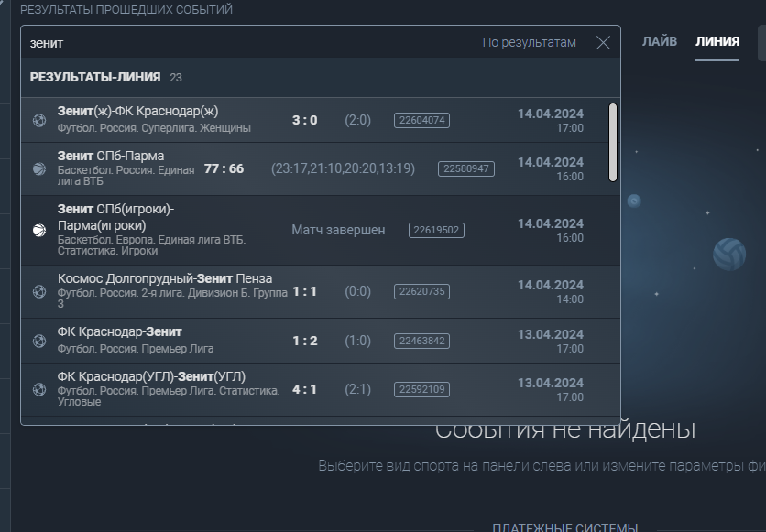766x532 pixels.
Task: Click the quarter scores (23:17,21:10,20:20,13:19)
Action: coord(343,168)
